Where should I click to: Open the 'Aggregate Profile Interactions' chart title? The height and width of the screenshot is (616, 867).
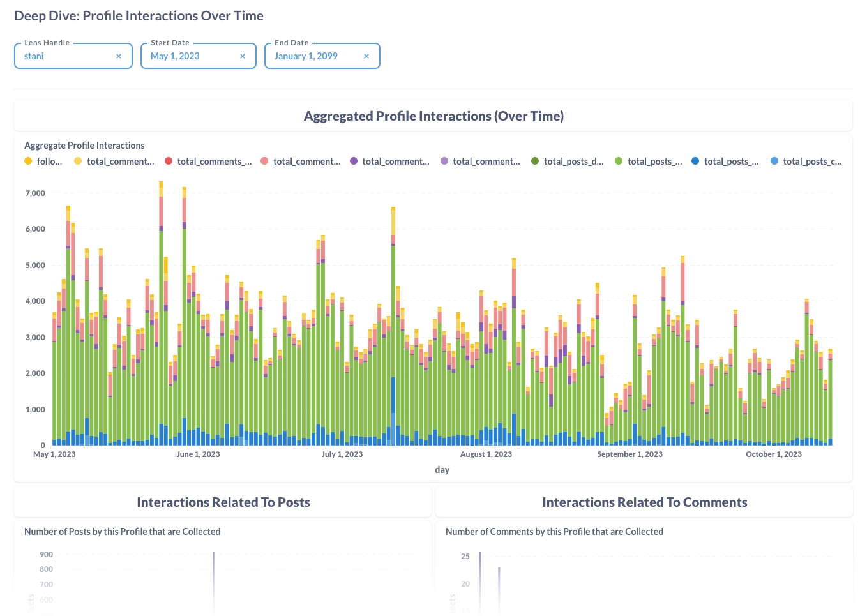coord(84,146)
